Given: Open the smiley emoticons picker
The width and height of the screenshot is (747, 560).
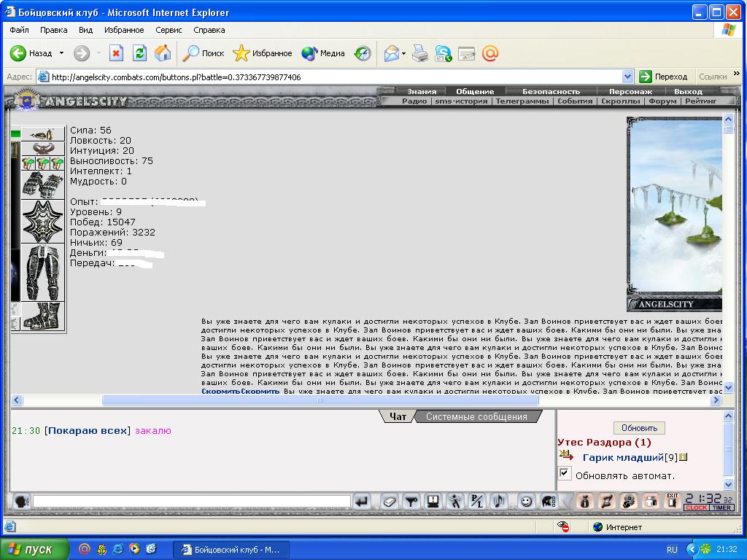Looking at the screenshot, I should pos(526,501).
